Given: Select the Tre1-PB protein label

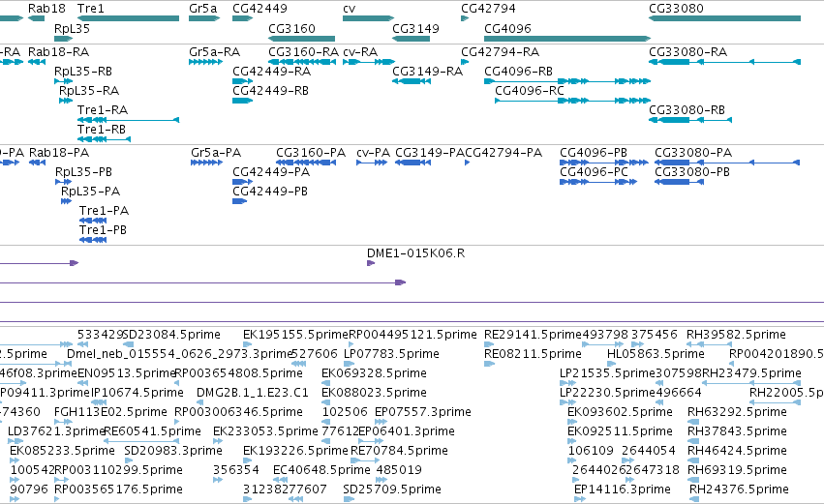Looking at the screenshot, I should (103, 230).
